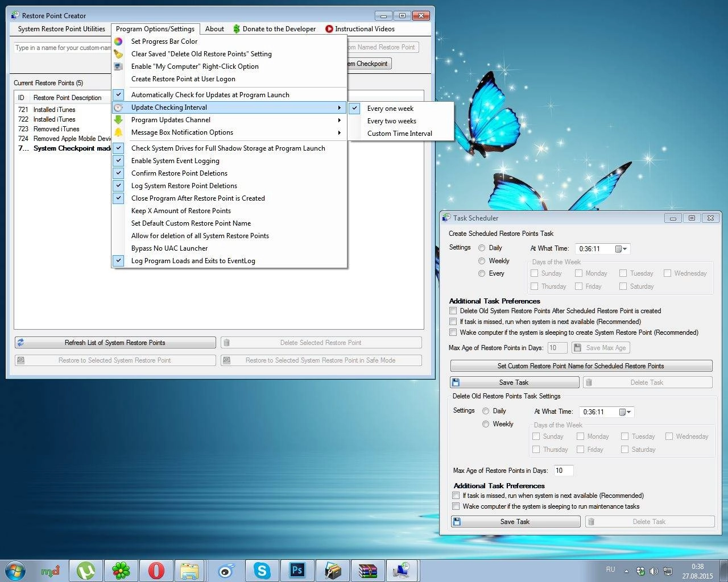Viewport: 728px width, 582px height.
Task: Click Set Custom Restore Point Name button
Action: [x=581, y=366]
